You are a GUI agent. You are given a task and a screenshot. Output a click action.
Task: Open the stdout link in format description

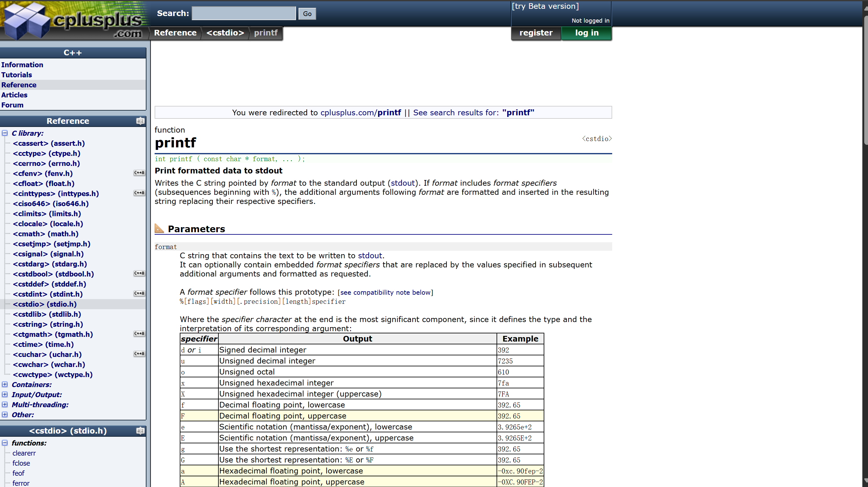[x=370, y=256]
